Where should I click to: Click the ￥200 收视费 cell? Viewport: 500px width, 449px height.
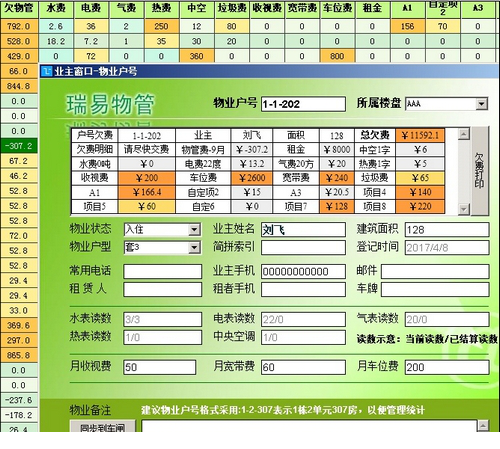(x=147, y=178)
